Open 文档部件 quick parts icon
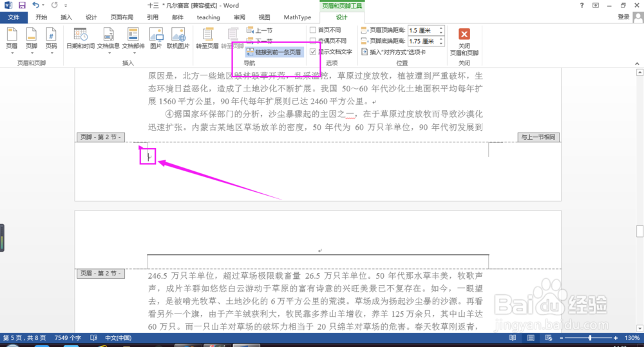Image resolution: width=644 pixels, height=347 pixels. 133,35
